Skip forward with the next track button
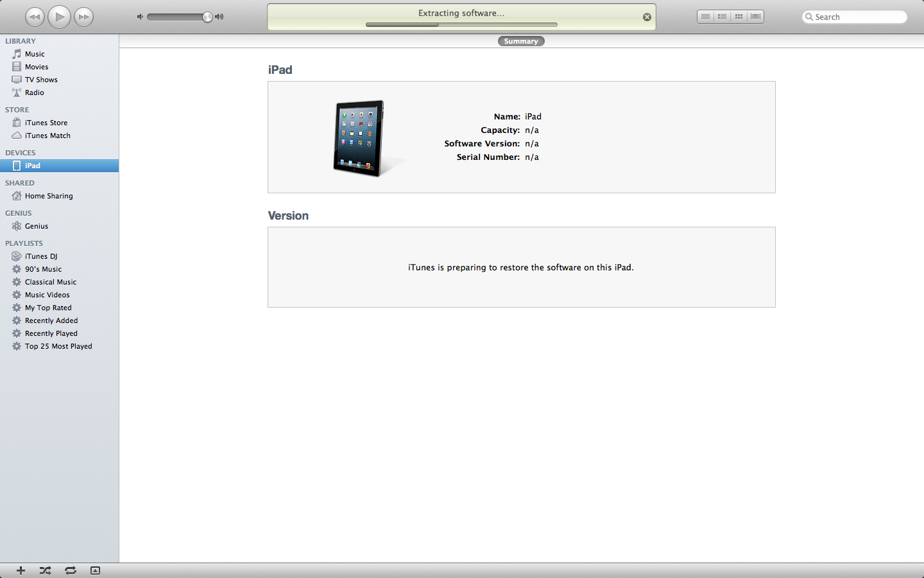Screen dimensions: 924x578 tap(83, 17)
